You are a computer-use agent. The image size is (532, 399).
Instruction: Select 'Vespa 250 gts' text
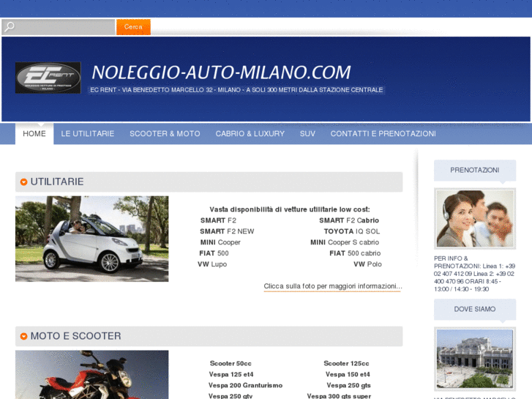pos(348,385)
